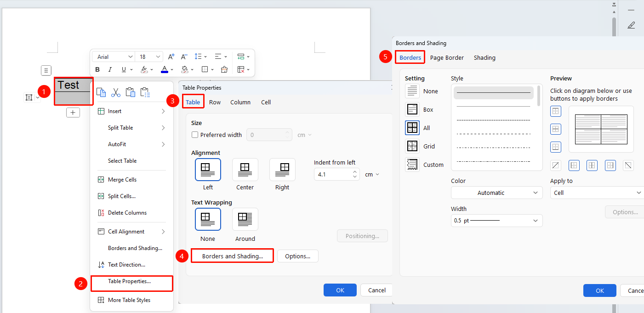Decrease font size with A- icon
This screenshot has height=313, width=644.
tap(184, 57)
